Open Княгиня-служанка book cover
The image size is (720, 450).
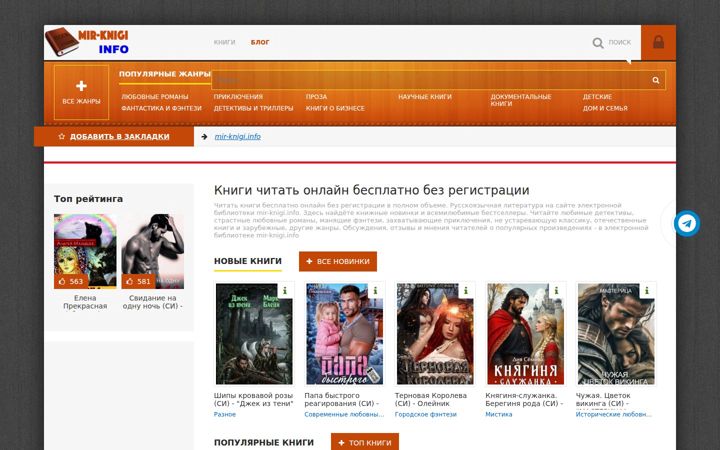(x=525, y=334)
